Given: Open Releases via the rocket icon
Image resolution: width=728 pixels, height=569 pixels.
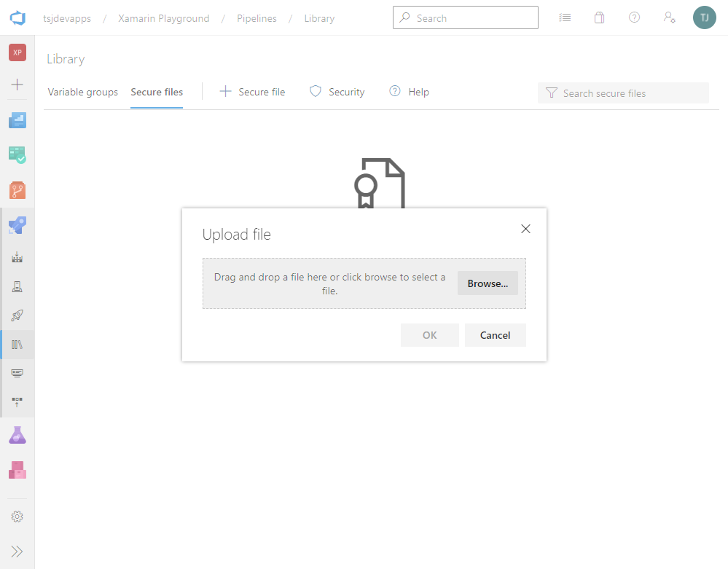Looking at the screenshot, I should [17, 315].
